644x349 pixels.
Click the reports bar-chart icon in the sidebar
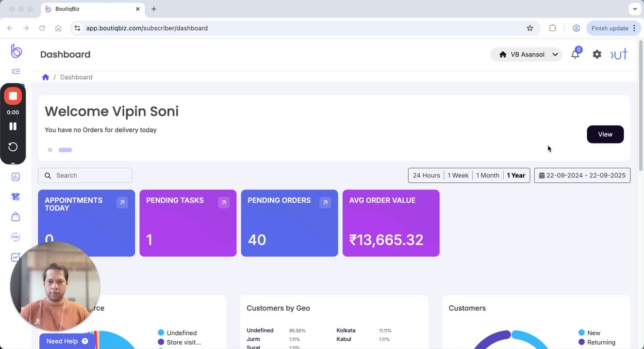coord(16,177)
